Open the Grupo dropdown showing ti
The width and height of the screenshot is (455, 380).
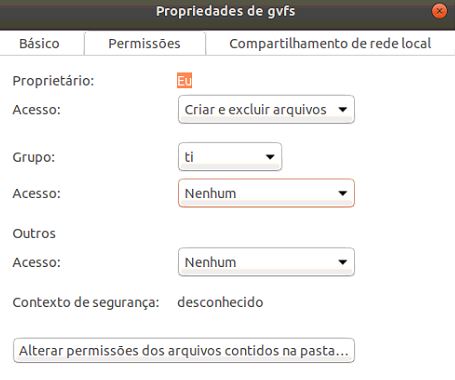(x=230, y=157)
